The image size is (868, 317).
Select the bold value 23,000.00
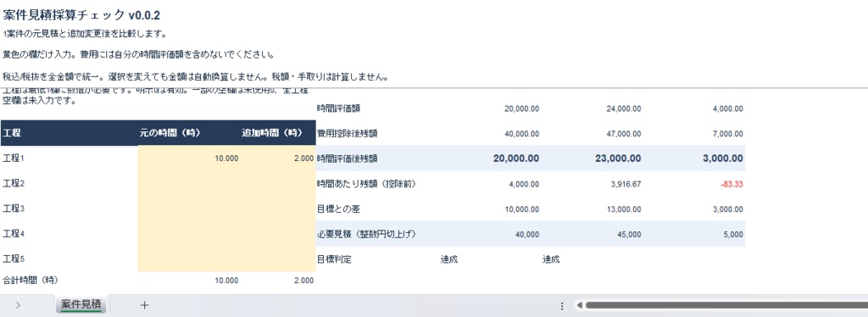click(x=618, y=158)
